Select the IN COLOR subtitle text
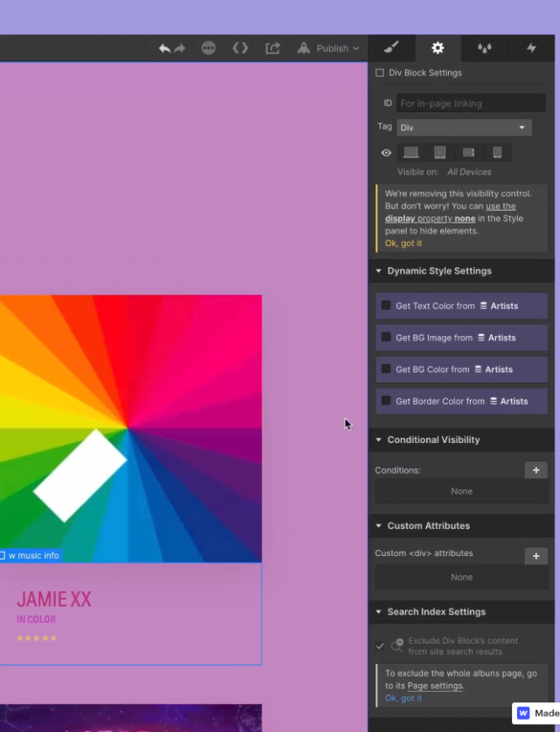Screen dimensions: 560x732 36,620
